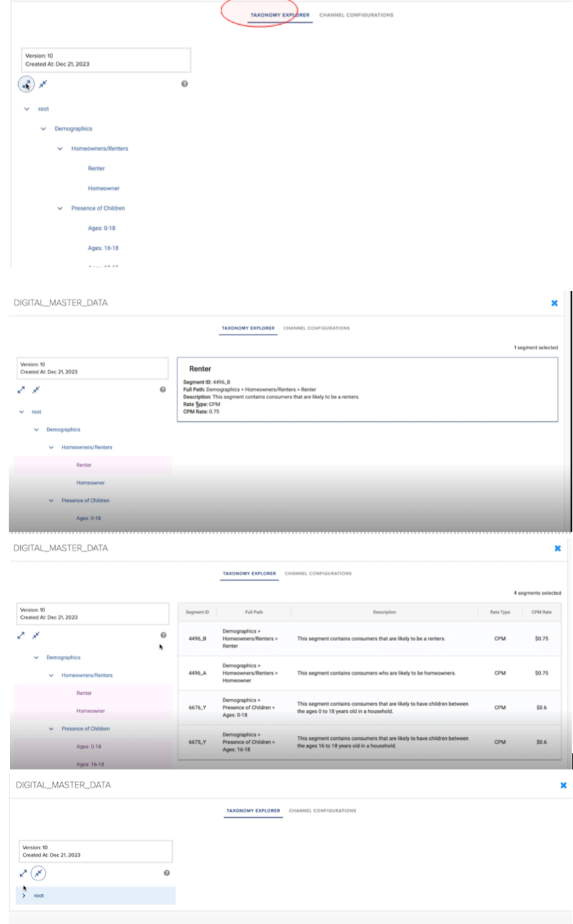Click the red-circled Taxonomy Explorer tab
The width and height of the screenshot is (573, 924).
point(280,15)
